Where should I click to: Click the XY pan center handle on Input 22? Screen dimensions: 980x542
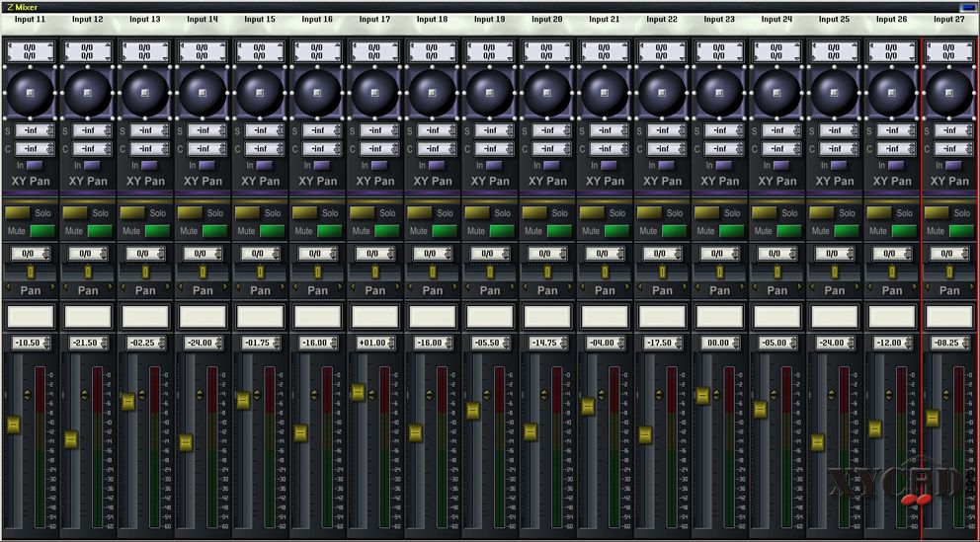(663, 93)
